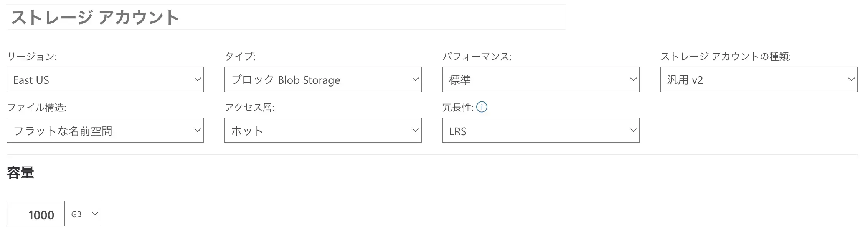Click the chevron arrow in region dropdown
The height and width of the screenshot is (239, 868).
(x=197, y=80)
